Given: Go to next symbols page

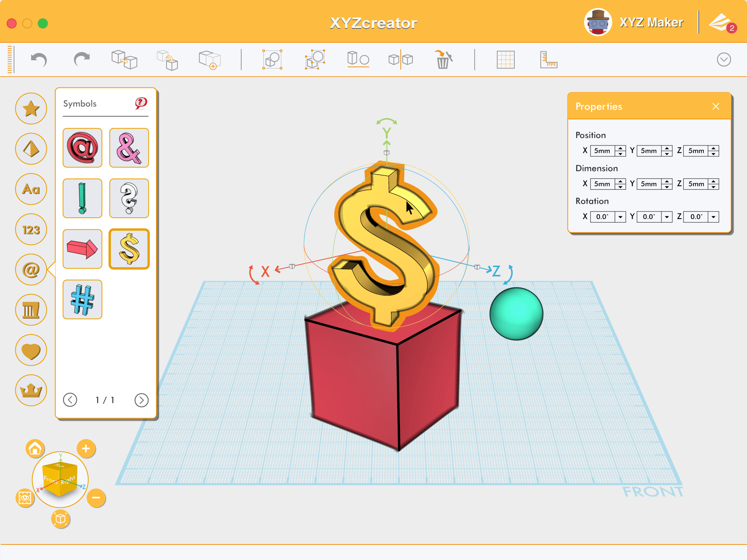Looking at the screenshot, I should coord(141,400).
